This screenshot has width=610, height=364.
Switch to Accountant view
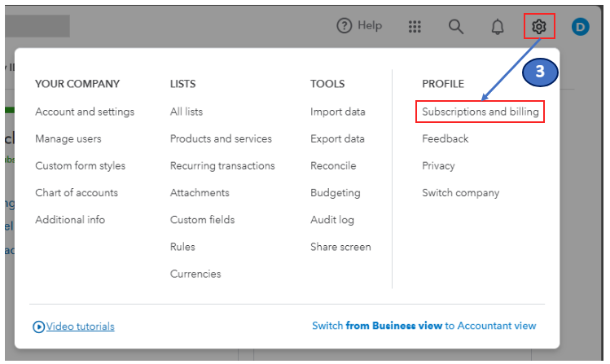[423, 326]
